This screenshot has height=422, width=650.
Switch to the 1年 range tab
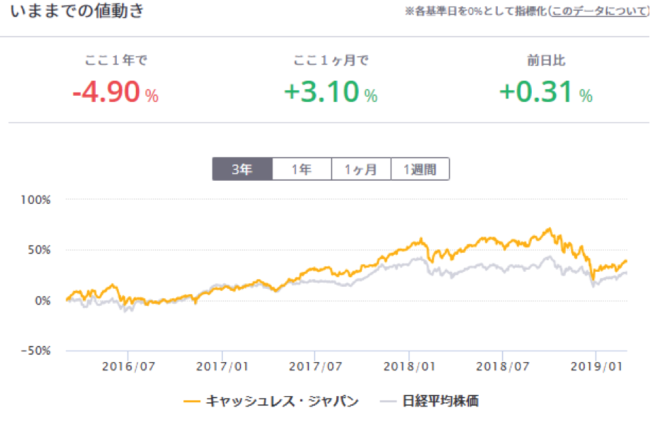coord(301,169)
